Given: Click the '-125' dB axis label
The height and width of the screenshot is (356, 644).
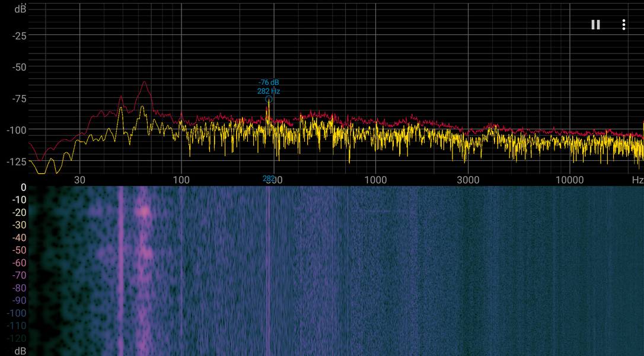Looking at the screenshot, I should point(17,161).
